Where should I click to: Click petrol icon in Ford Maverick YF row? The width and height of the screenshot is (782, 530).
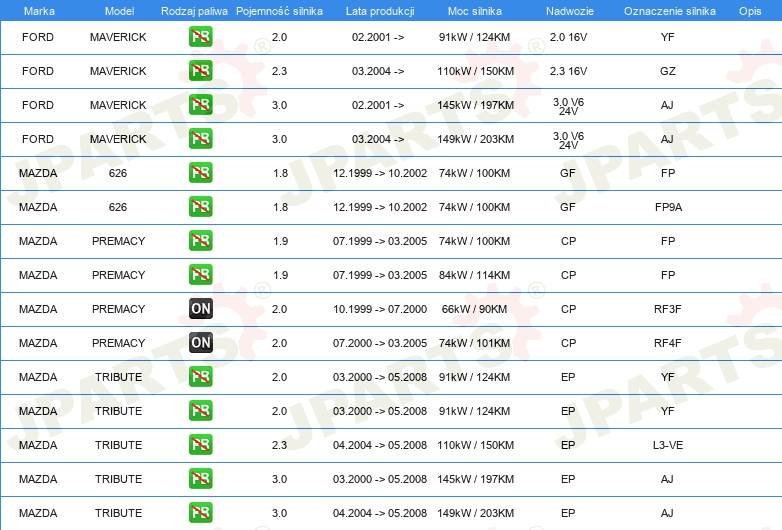point(200,37)
